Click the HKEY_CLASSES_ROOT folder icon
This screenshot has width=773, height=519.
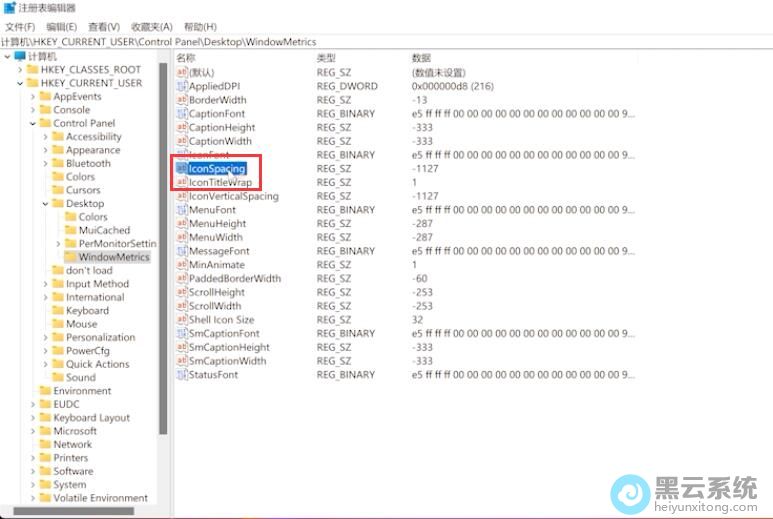pos(33,69)
